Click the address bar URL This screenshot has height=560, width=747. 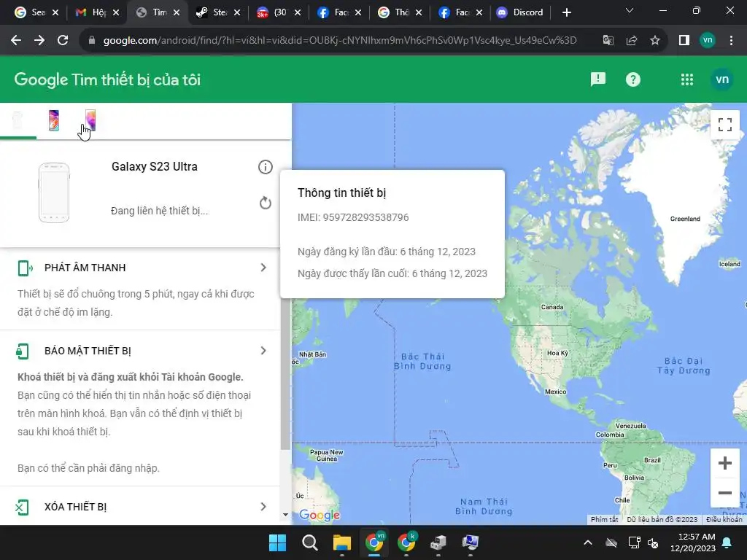340,41
